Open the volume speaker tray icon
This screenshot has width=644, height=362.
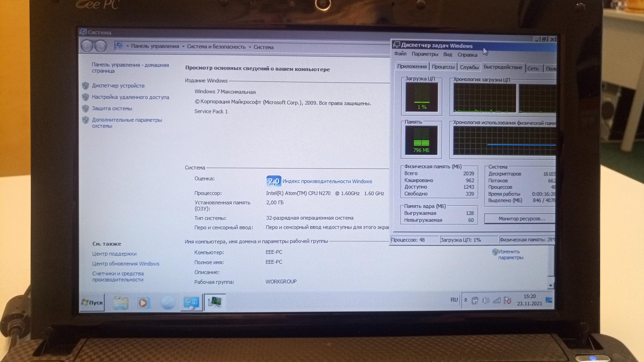[x=485, y=300]
